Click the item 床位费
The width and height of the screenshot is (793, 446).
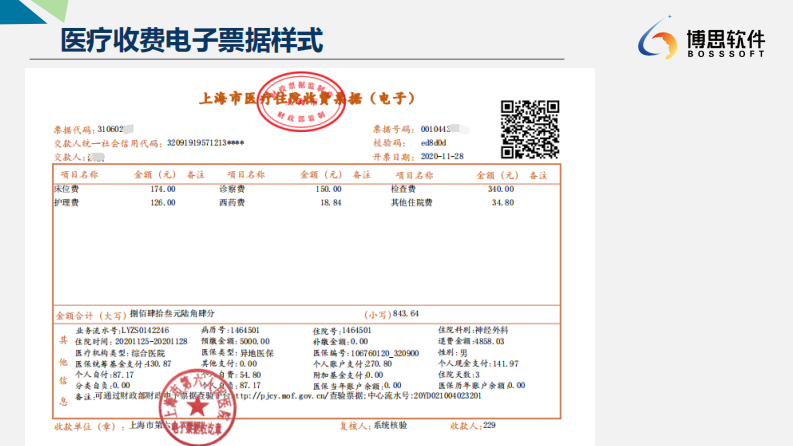pos(67,189)
